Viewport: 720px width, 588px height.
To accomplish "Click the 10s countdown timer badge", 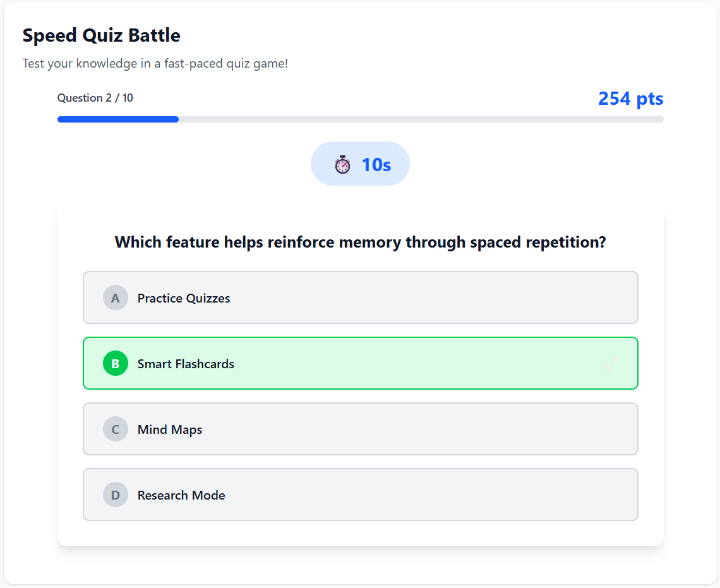I will click(x=360, y=164).
